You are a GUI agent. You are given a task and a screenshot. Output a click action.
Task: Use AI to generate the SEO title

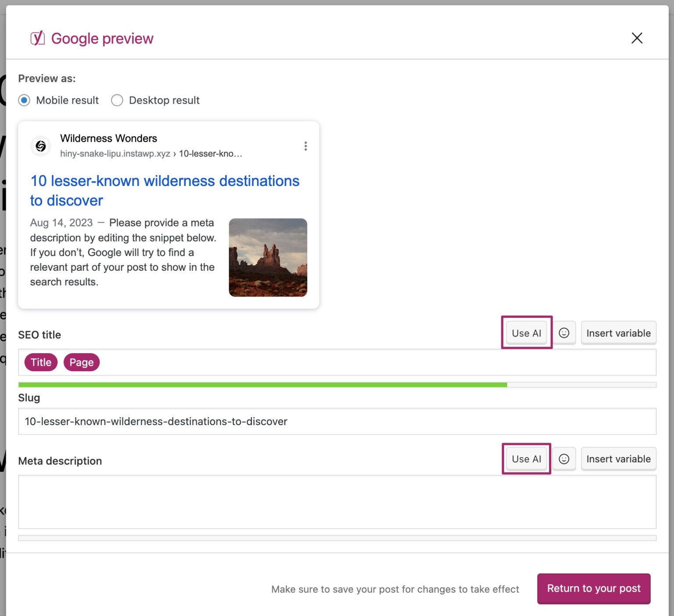tap(526, 333)
